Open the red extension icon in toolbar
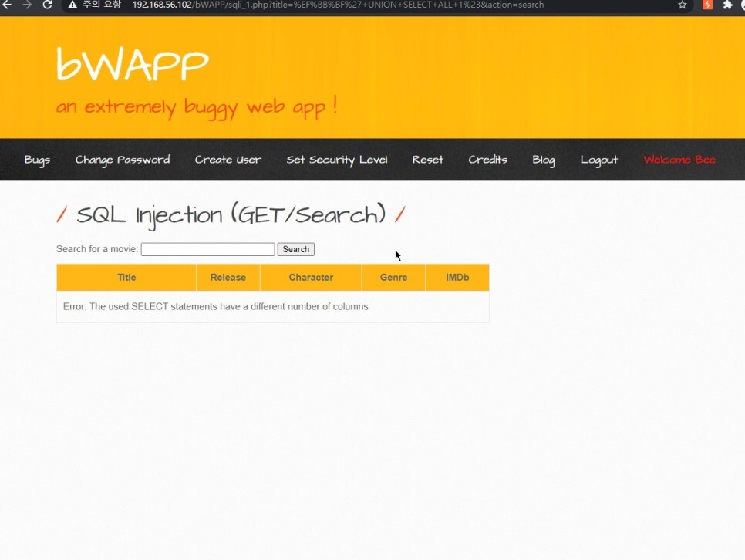 (x=707, y=5)
